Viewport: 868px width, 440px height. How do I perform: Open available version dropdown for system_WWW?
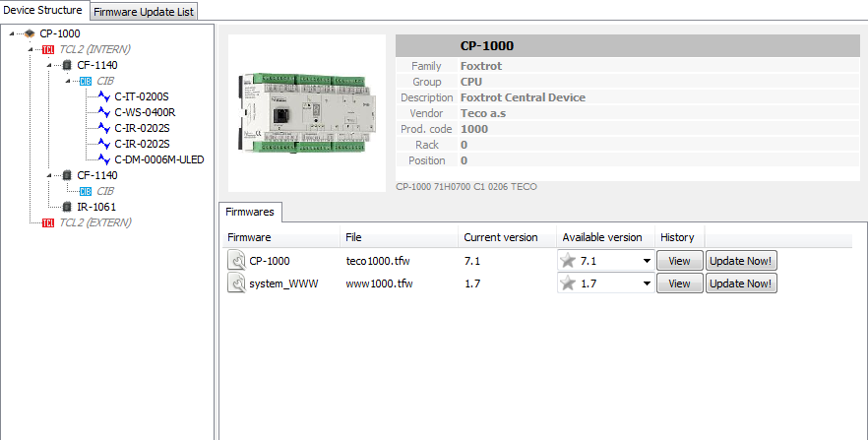(x=647, y=283)
